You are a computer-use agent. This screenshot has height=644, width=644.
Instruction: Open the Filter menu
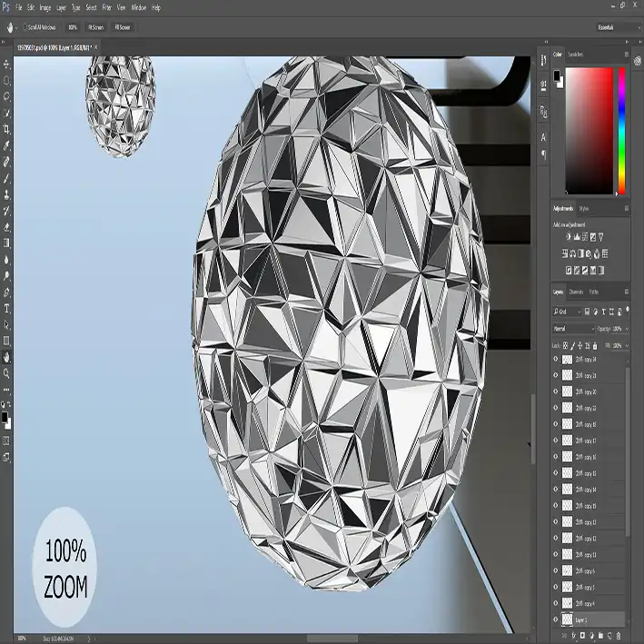click(x=107, y=7)
